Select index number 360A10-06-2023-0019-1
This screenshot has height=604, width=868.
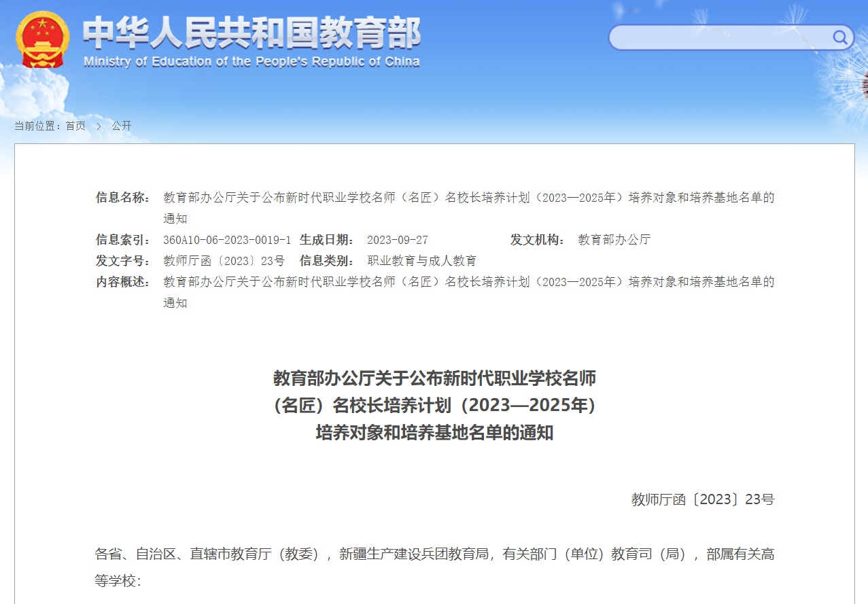[x=227, y=240]
